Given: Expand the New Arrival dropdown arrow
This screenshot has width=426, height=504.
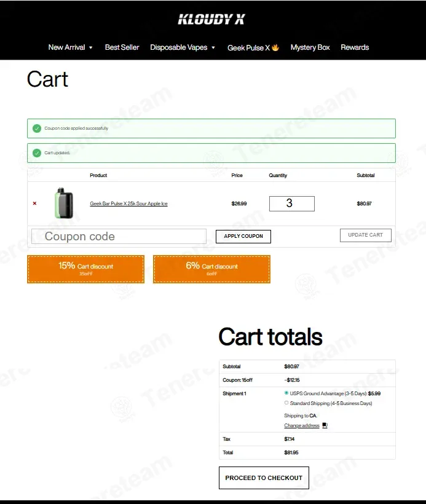Looking at the screenshot, I should pos(90,47).
